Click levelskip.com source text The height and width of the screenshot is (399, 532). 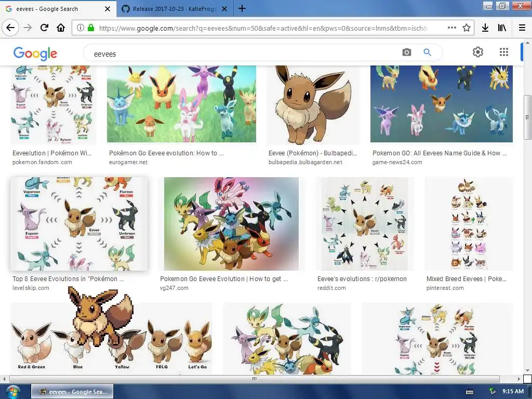(31, 288)
